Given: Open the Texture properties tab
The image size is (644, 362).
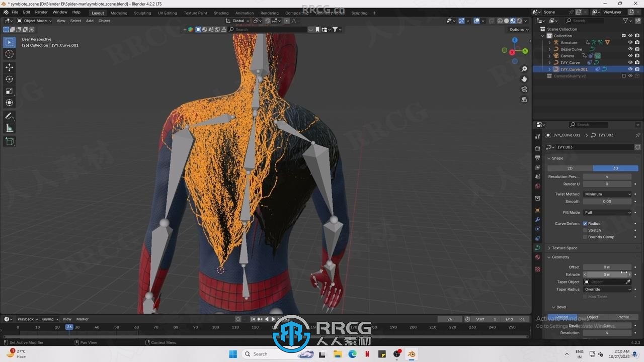Looking at the screenshot, I should (x=538, y=269).
